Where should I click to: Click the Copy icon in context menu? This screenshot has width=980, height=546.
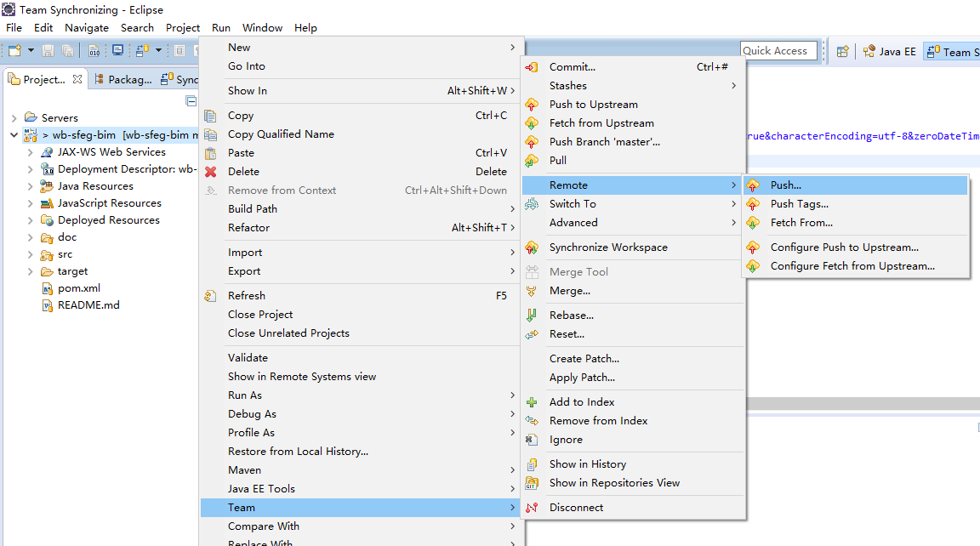[x=211, y=116]
